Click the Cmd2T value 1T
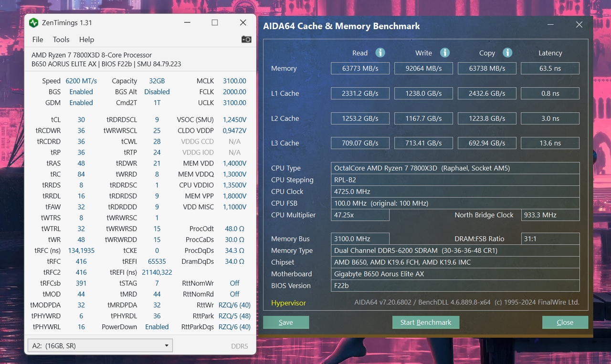Viewport: 611px width, 364px height. point(157,103)
